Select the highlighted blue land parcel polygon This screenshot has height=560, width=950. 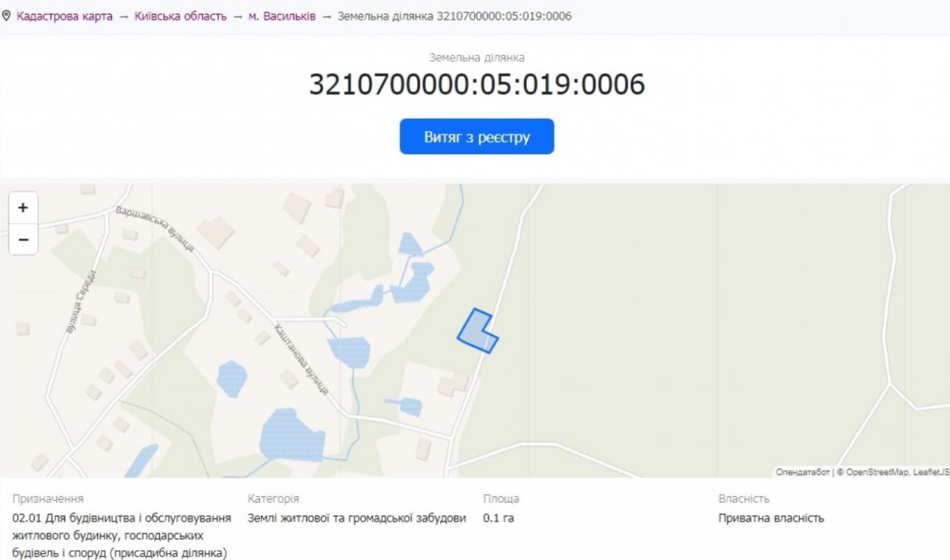pyautogui.click(x=475, y=332)
